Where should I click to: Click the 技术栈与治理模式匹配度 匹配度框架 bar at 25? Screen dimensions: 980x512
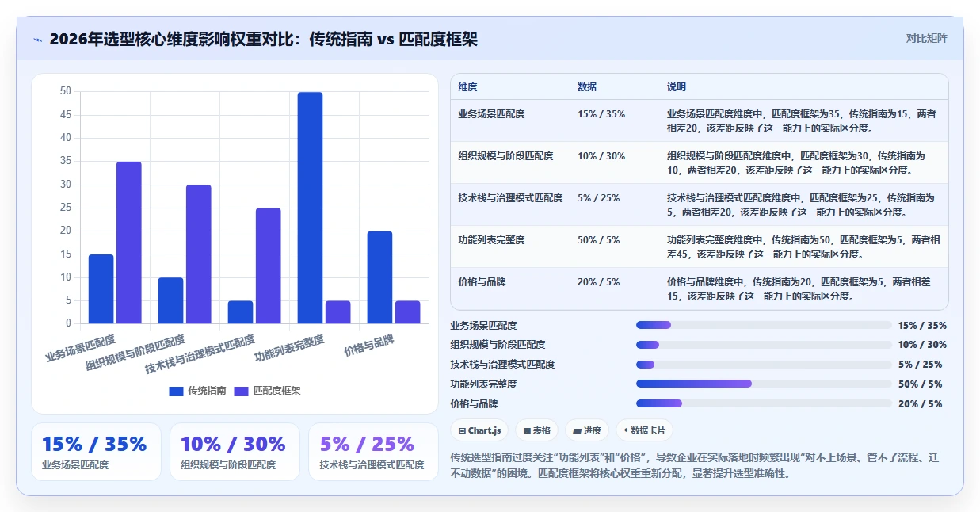tap(269, 266)
